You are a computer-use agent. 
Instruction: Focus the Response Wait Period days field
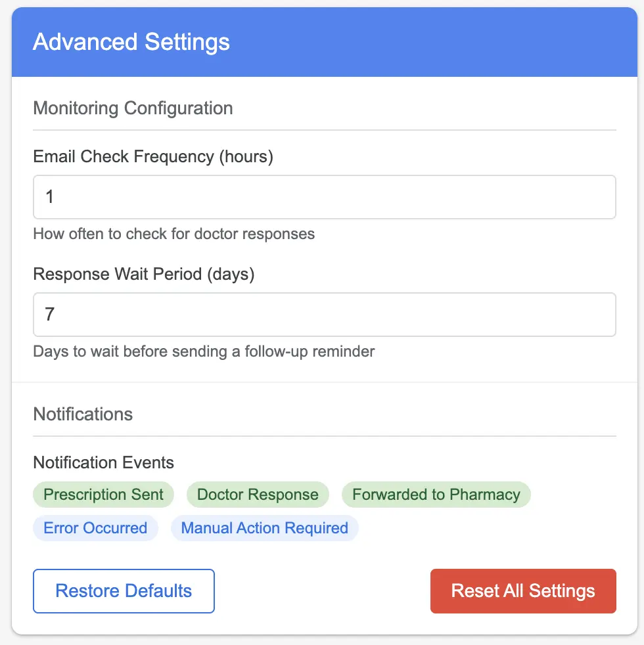(324, 315)
